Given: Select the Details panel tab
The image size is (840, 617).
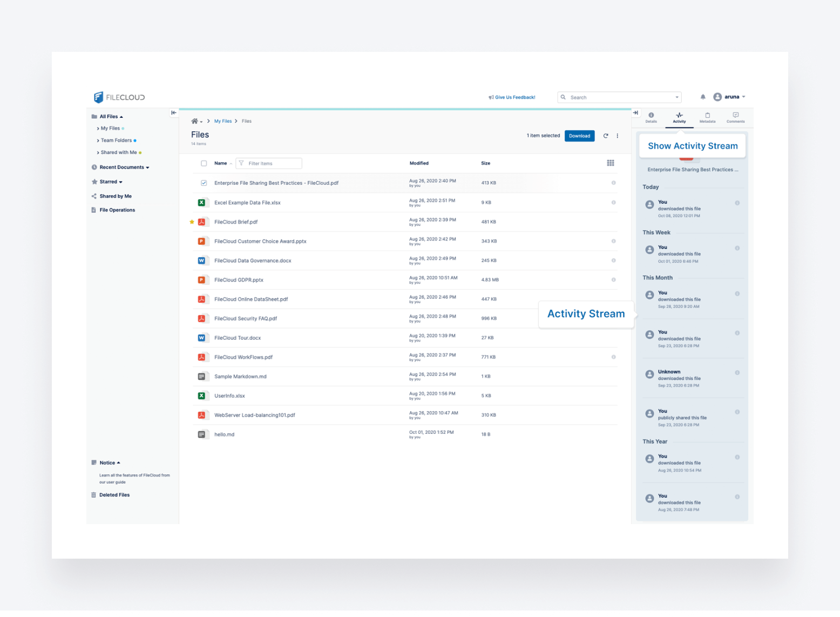Looking at the screenshot, I should click(651, 118).
